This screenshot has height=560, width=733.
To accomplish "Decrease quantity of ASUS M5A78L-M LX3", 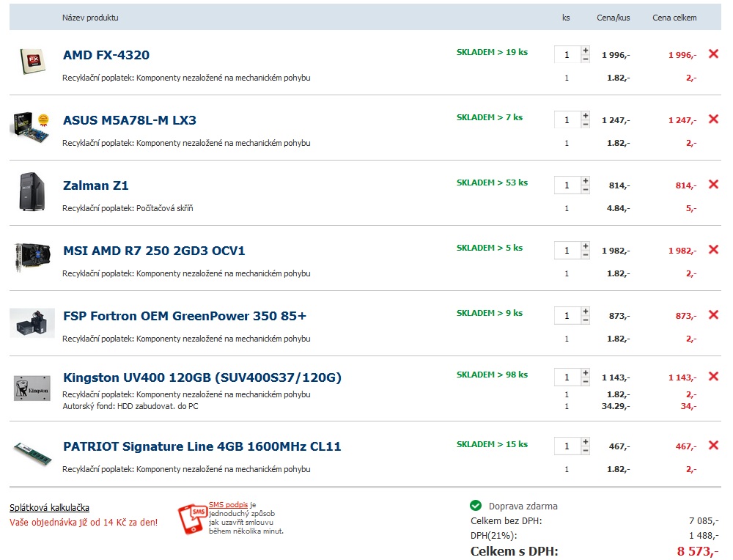I will coord(585,124).
